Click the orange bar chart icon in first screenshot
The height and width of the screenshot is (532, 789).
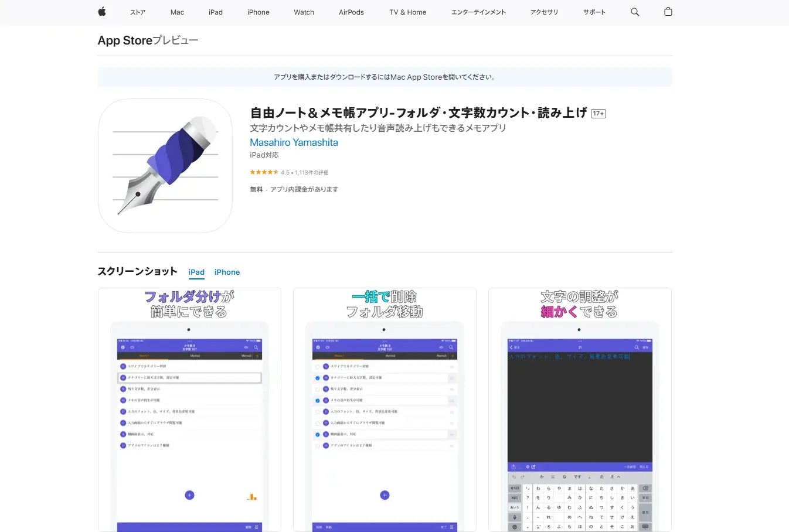click(252, 496)
